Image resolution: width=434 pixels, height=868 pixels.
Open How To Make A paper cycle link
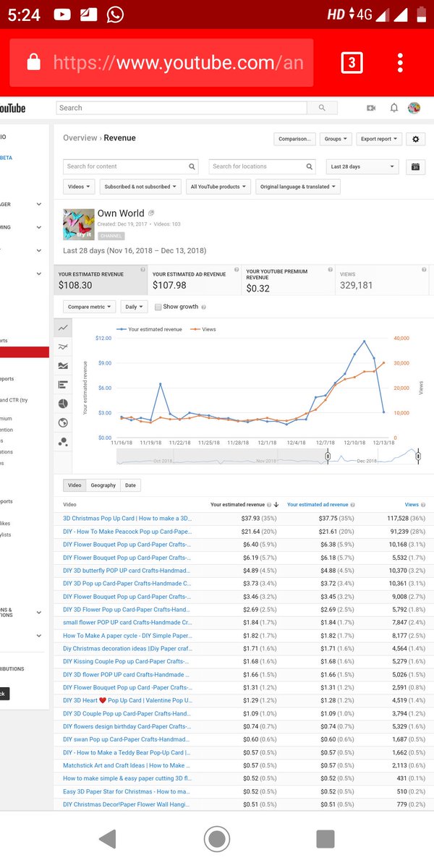127,635
